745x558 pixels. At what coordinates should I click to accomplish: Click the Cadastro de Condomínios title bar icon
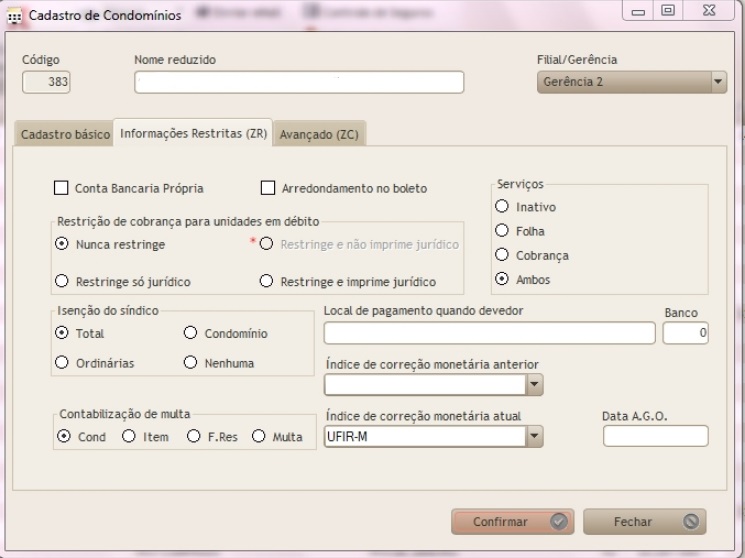pos(14,16)
